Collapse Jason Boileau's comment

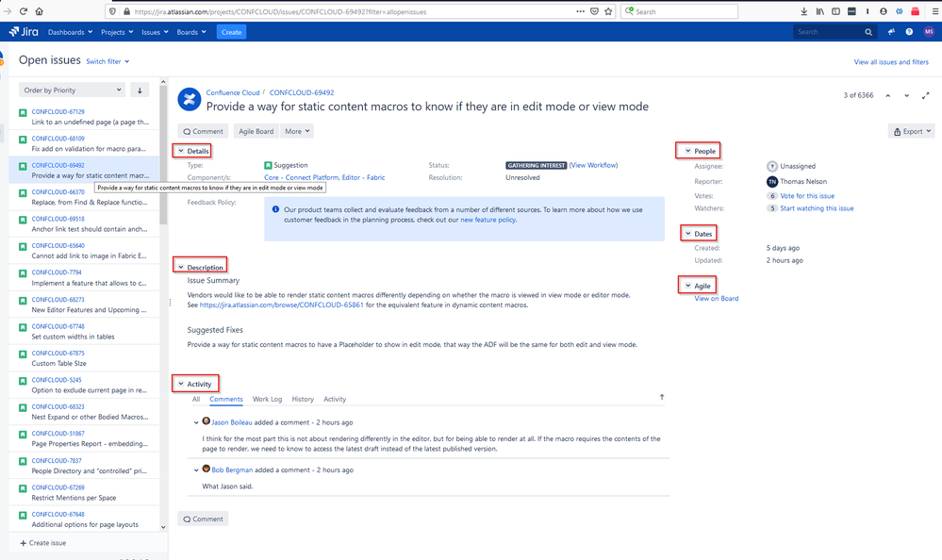tap(196, 422)
